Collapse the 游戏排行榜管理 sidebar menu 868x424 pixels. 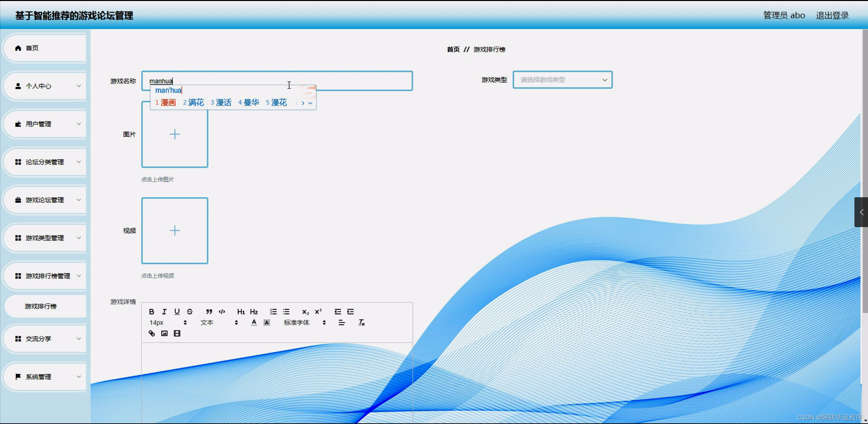pyautogui.click(x=45, y=276)
